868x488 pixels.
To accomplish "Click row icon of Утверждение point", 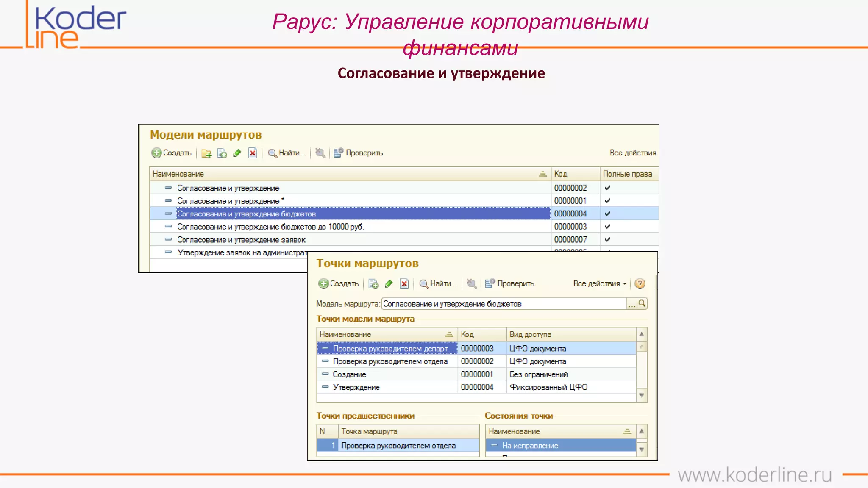I will click(x=325, y=387).
